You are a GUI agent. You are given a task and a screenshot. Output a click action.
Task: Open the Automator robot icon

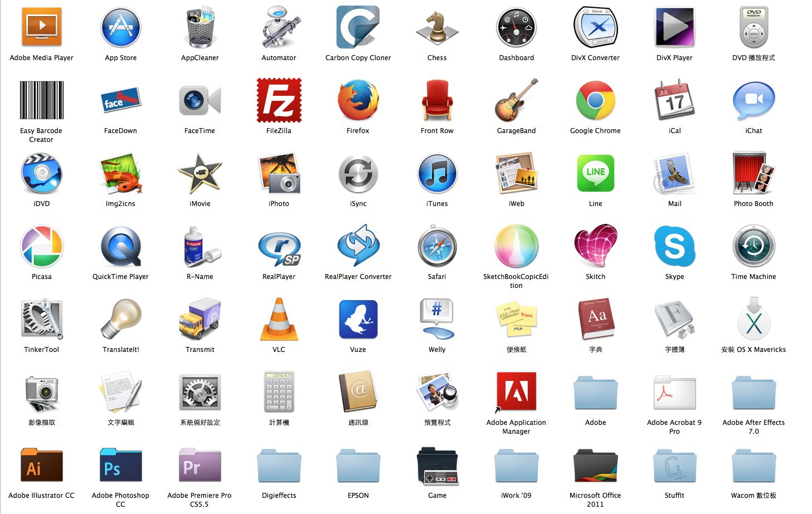click(x=279, y=27)
